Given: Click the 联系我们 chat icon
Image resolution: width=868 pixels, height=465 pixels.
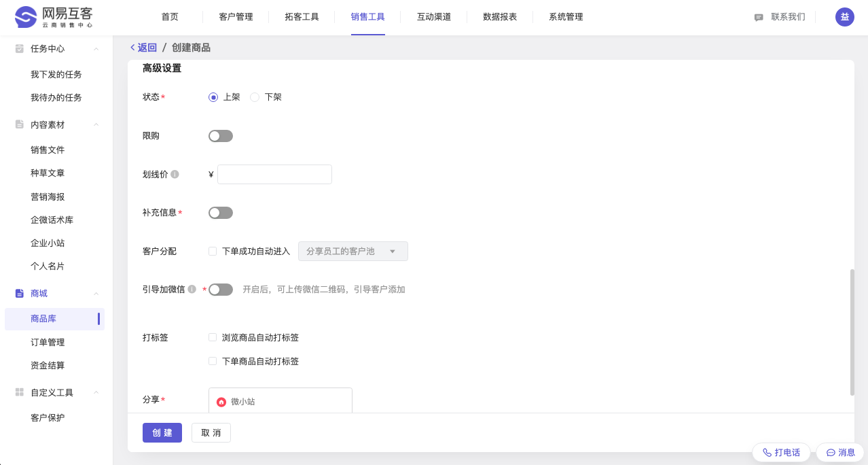Looking at the screenshot, I should pos(759,18).
